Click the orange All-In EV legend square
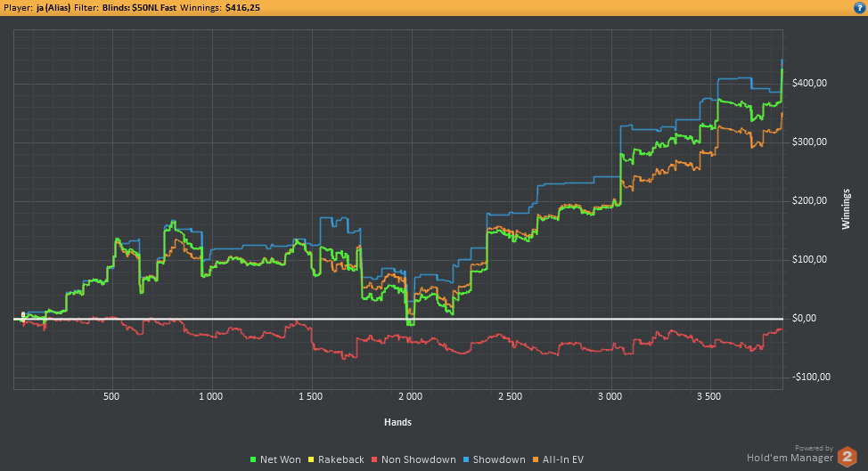Viewport: 868px width, 471px height. click(x=535, y=459)
